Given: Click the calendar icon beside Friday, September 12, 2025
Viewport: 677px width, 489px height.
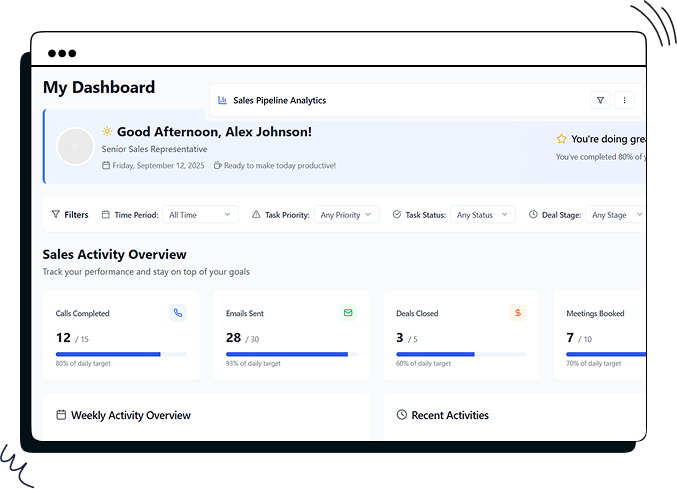Looking at the screenshot, I should pos(106,165).
